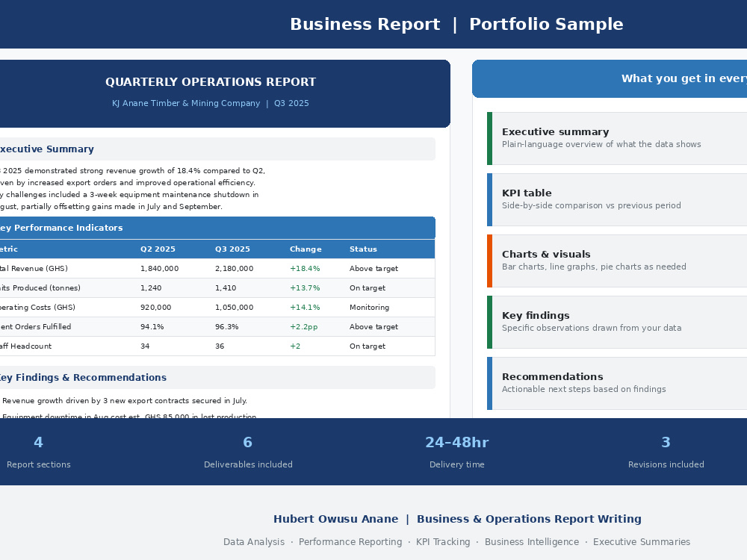Select the 94.1% orders fulfilled value

pos(152,327)
